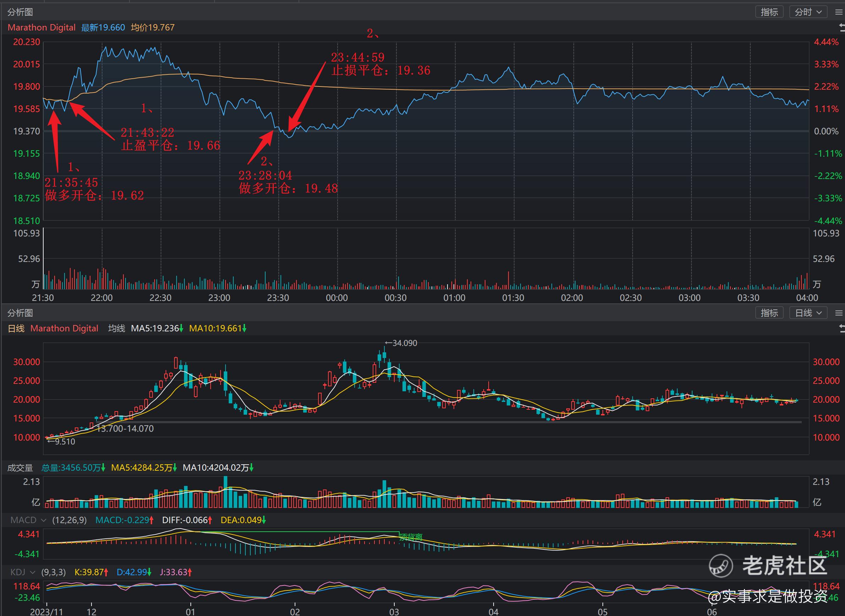Click the 13.700-14.070 gap label
845x616 pixels.
pyautogui.click(x=125, y=429)
